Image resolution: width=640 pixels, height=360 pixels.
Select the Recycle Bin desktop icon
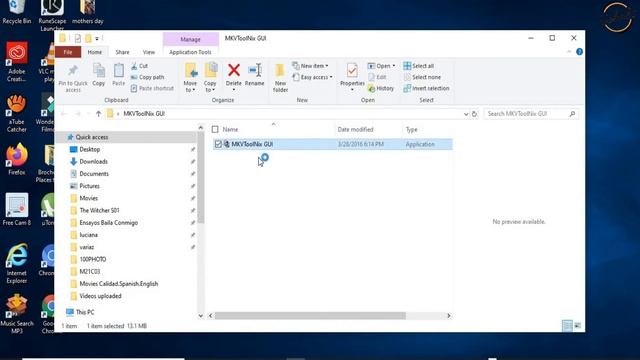(16, 12)
